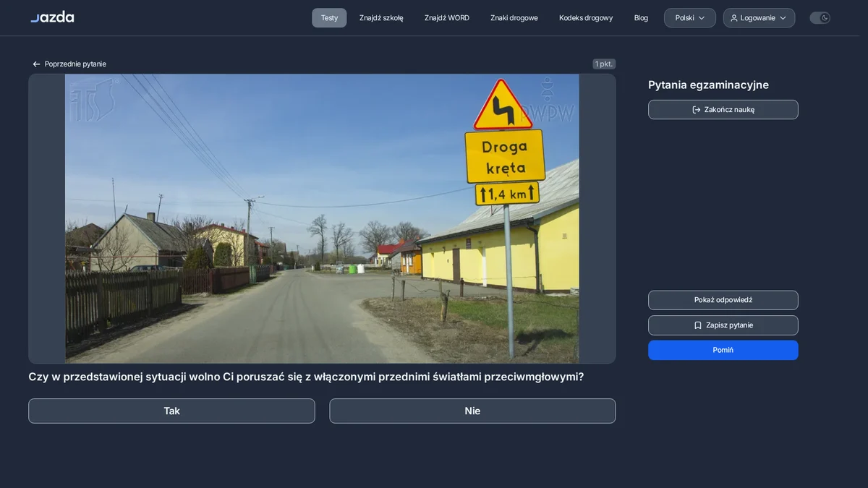The width and height of the screenshot is (868, 488).
Task: Expand the Polski language dropdown
Action: pyautogui.click(x=690, y=18)
